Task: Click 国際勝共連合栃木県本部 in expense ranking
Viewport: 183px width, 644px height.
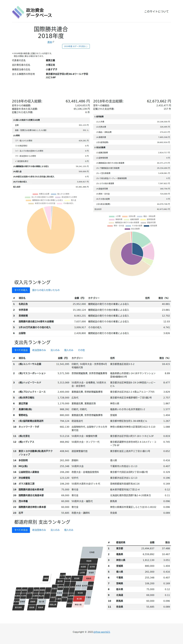Action: point(31,490)
